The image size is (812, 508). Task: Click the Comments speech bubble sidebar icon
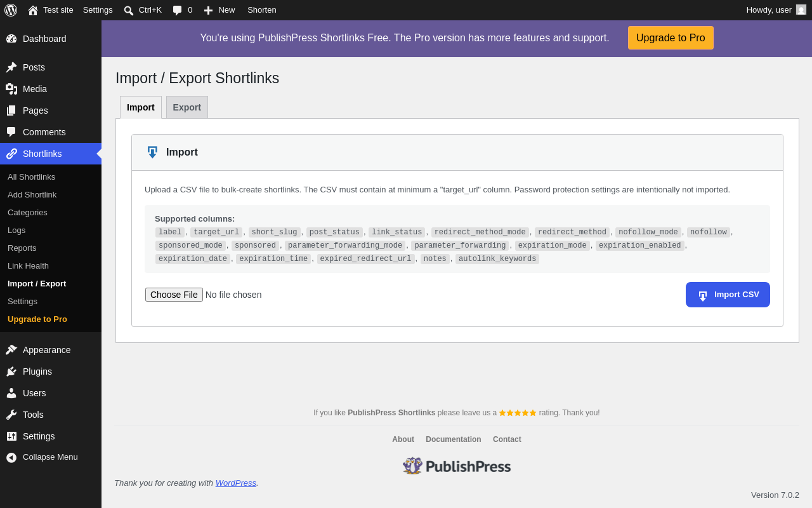pyautogui.click(x=11, y=132)
